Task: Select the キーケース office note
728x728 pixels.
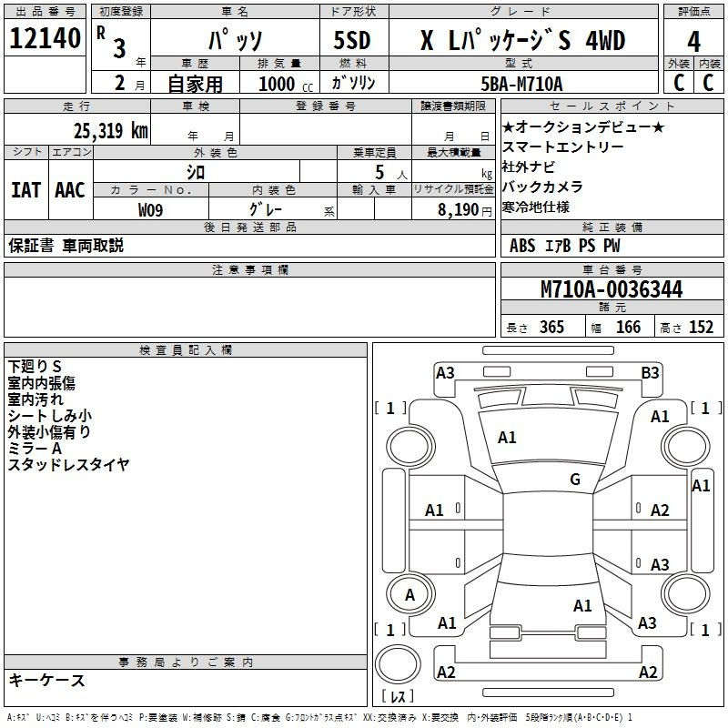Action: point(46,681)
